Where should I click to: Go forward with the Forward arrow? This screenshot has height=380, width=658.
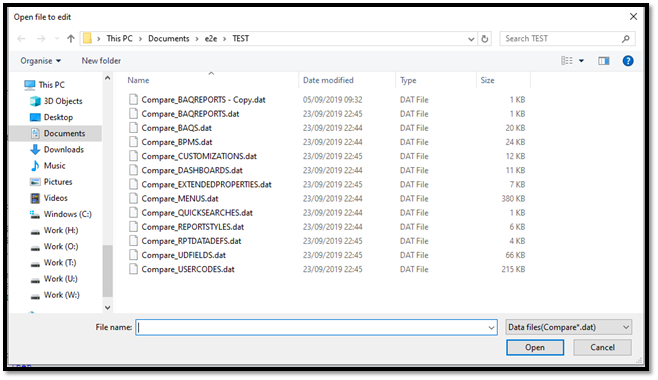click(x=41, y=39)
